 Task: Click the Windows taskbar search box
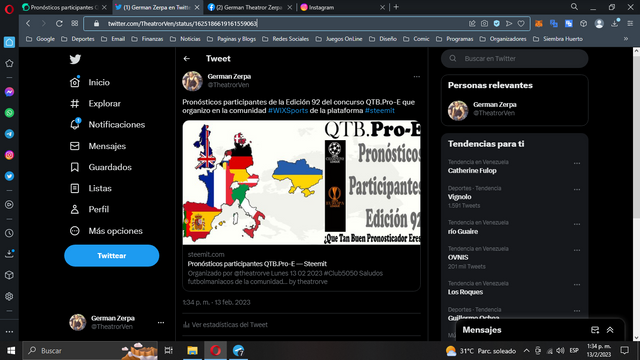point(90,351)
